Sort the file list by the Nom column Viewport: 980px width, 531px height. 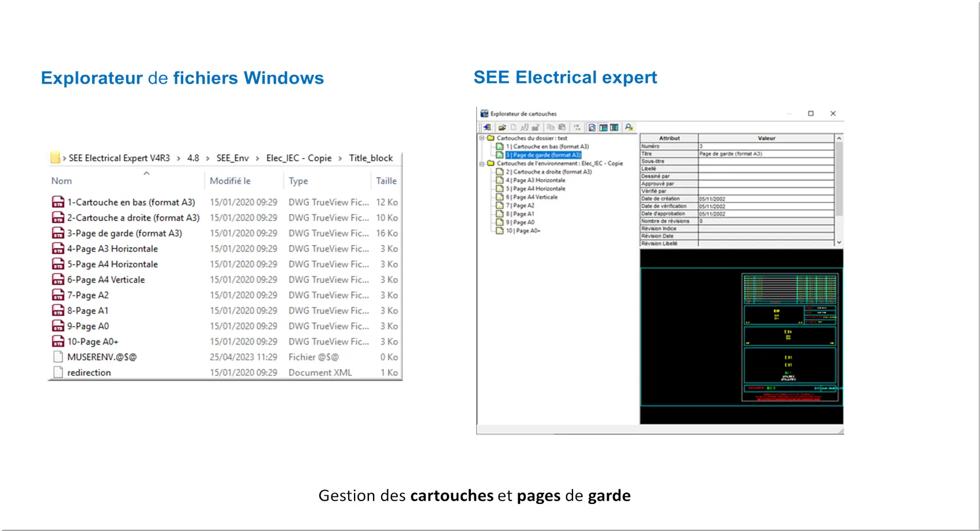pos(62,181)
